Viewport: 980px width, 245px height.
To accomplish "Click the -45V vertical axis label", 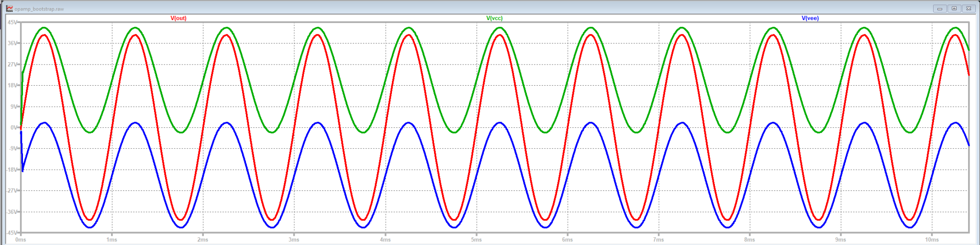I will [11, 233].
